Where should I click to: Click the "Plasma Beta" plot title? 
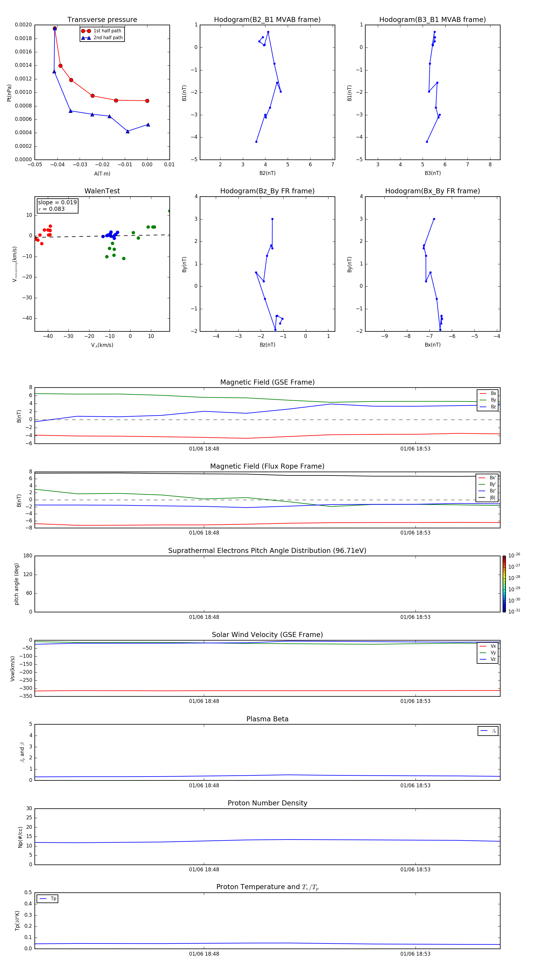(267, 719)
